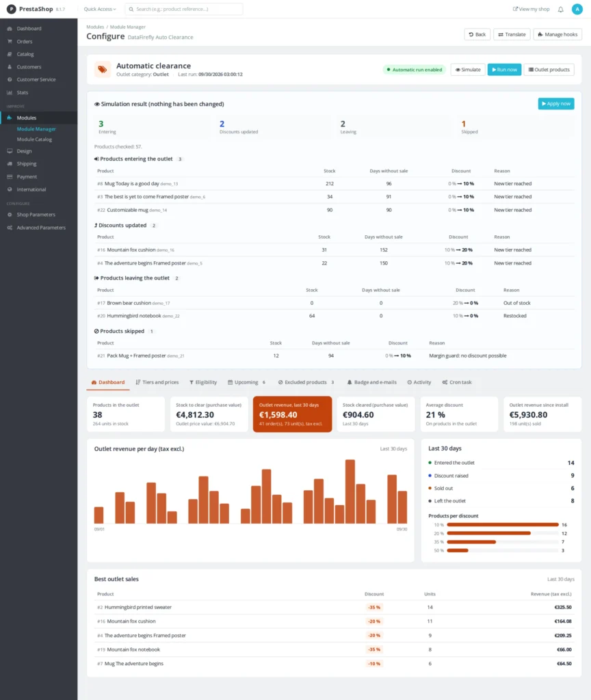Switch to the Tiers and prices tab
The height and width of the screenshot is (700, 591).
click(x=157, y=382)
